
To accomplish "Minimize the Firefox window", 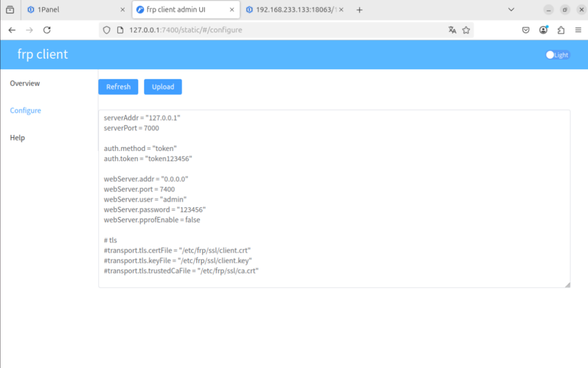I will pyautogui.click(x=548, y=10).
